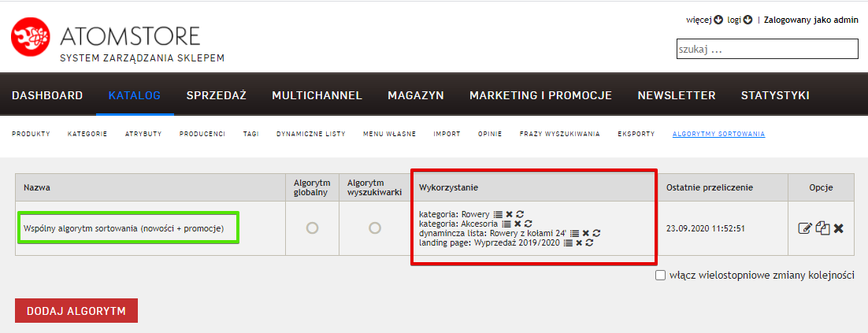The image size is (868, 333).
Task: Click the edit algorithm icon in Opcje
Action: pyautogui.click(x=804, y=228)
